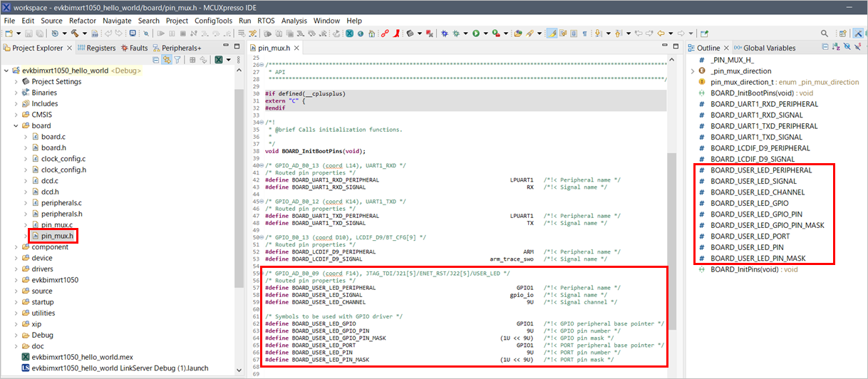
Task: Expand the Project Settings tree node
Action: [x=16, y=82]
